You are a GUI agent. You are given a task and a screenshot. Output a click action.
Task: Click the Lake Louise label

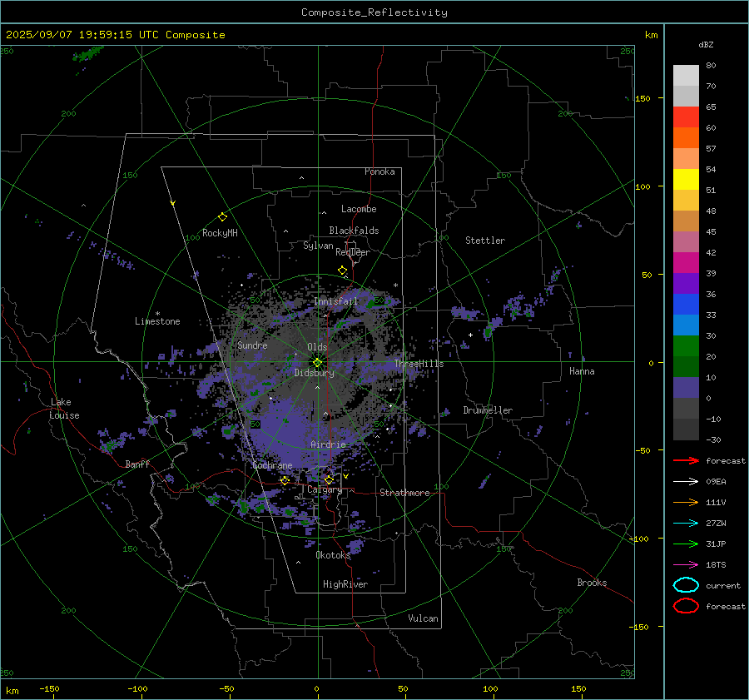(x=64, y=409)
